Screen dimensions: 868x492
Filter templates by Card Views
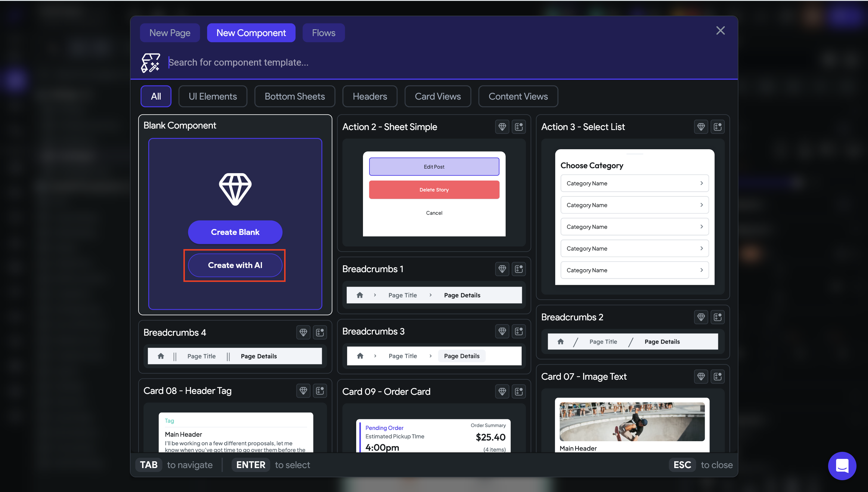click(437, 96)
